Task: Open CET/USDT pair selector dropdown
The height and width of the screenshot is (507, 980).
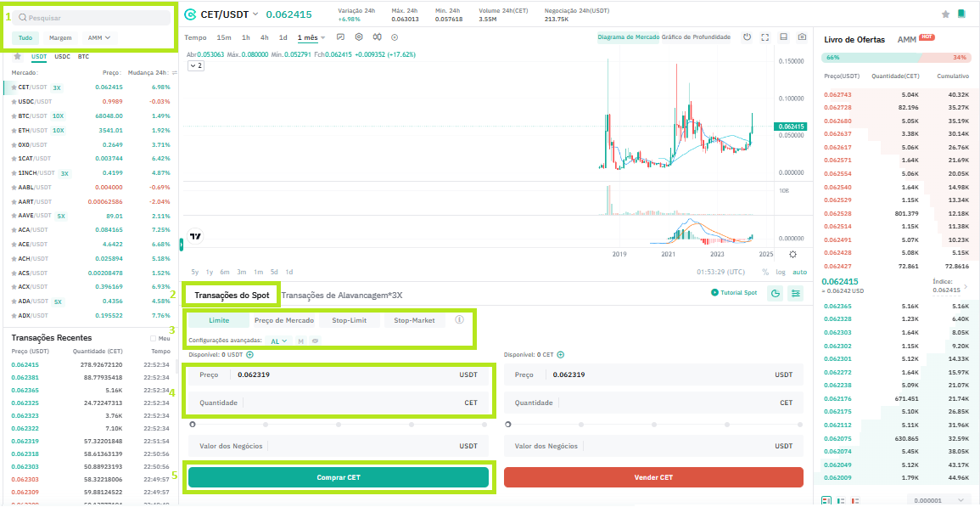Action: coord(255,14)
